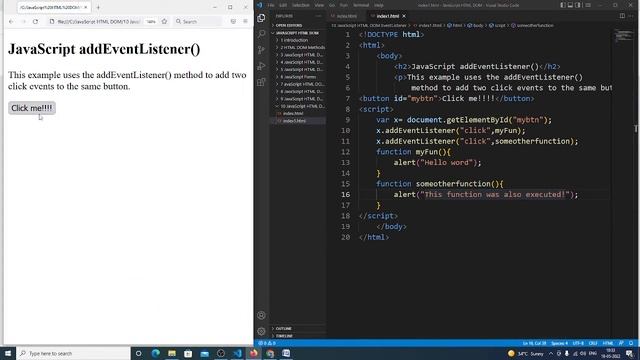The height and width of the screenshot is (360, 640).
Task: Open the View menu in VS Code
Action: 319,5
